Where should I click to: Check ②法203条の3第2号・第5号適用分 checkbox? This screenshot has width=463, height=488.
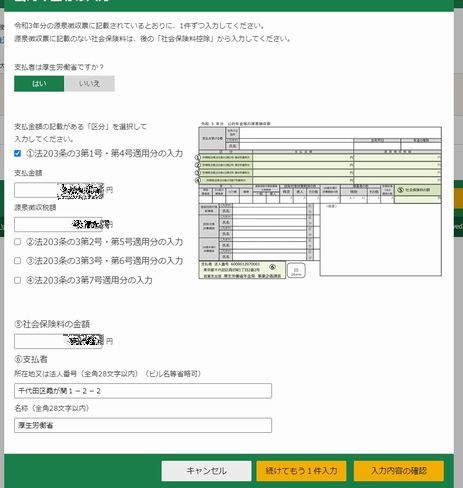point(18,242)
